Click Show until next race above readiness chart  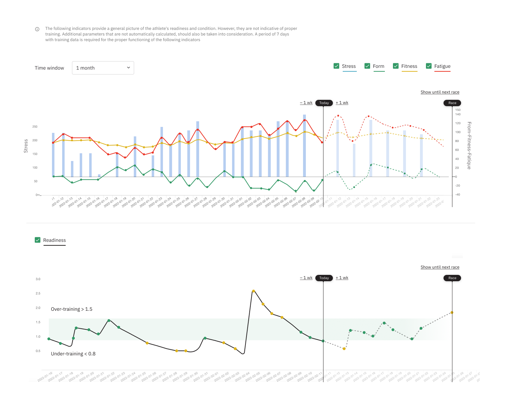pyautogui.click(x=440, y=267)
